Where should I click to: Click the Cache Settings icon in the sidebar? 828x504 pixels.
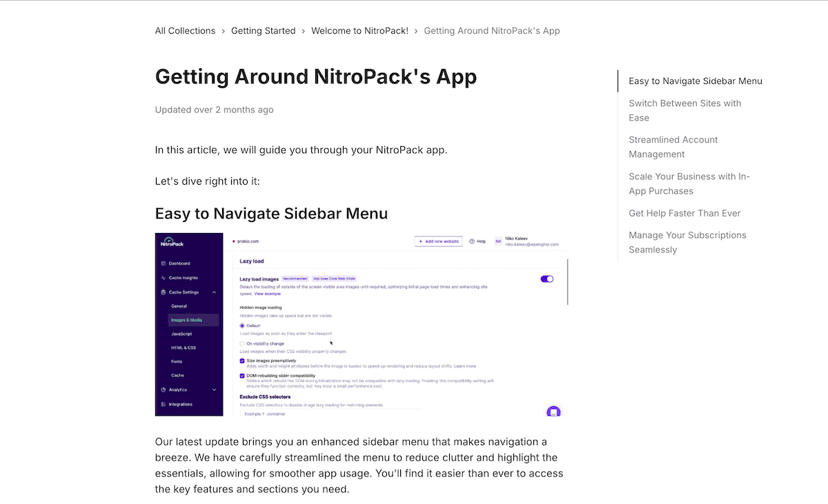click(164, 292)
